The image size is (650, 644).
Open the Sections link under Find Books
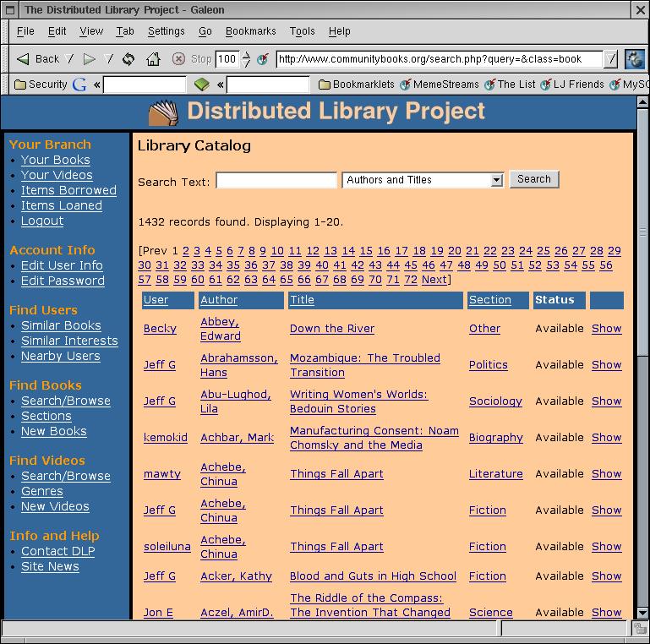[x=46, y=416]
